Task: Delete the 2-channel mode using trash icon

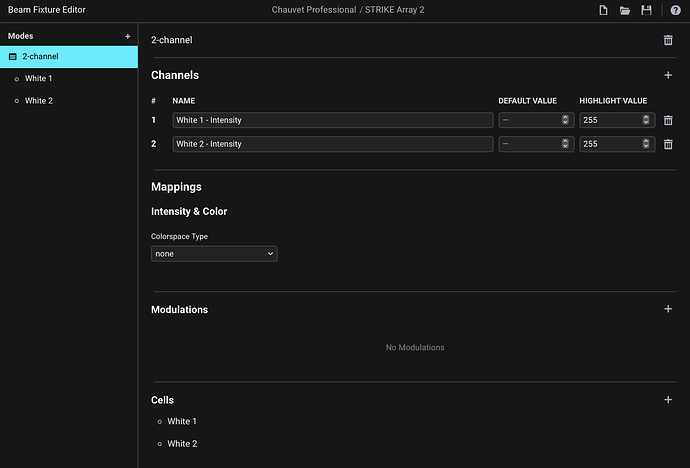Action: coord(668,40)
